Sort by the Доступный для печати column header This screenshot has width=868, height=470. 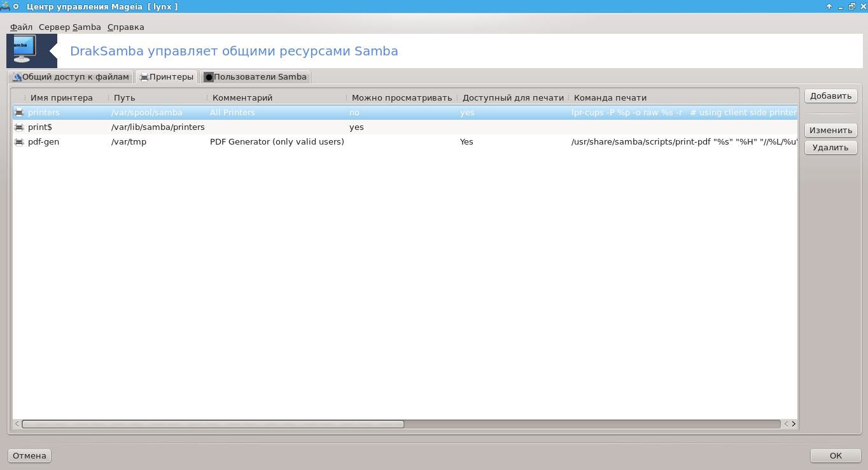(x=513, y=98)
